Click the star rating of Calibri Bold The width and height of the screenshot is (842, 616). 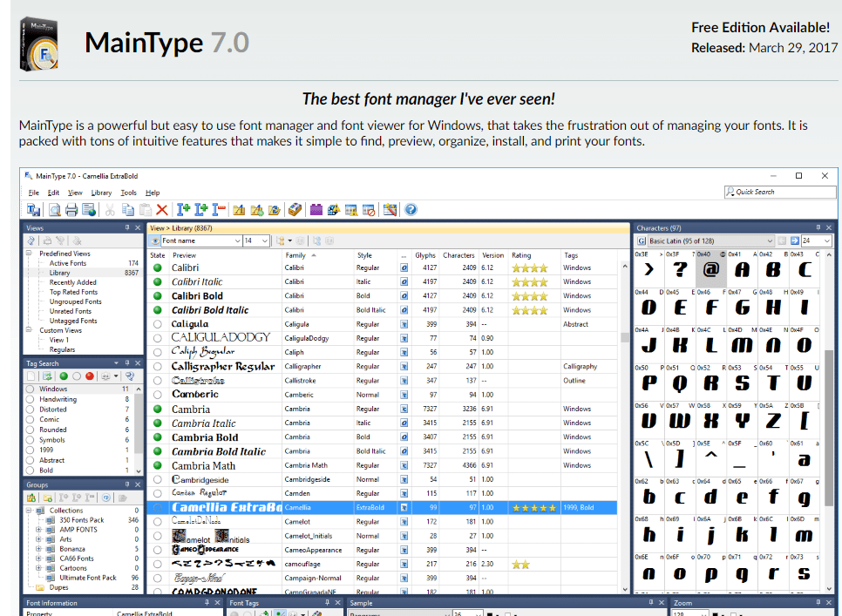[529, 296]
